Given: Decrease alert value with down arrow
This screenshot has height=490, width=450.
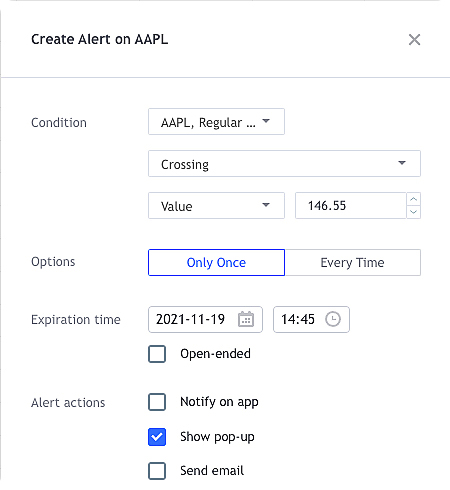Looking at the screenshot, I should pos(414,212).
